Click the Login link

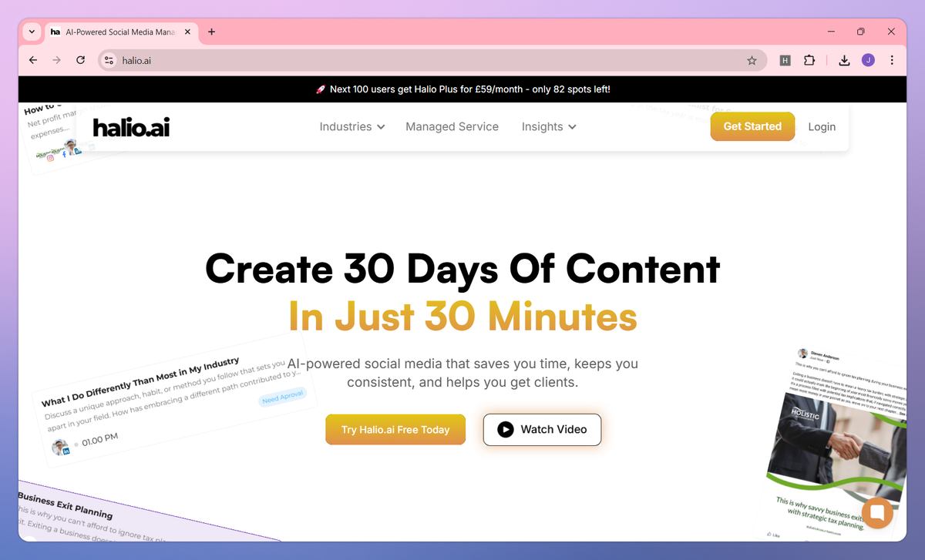coord(822,126)
